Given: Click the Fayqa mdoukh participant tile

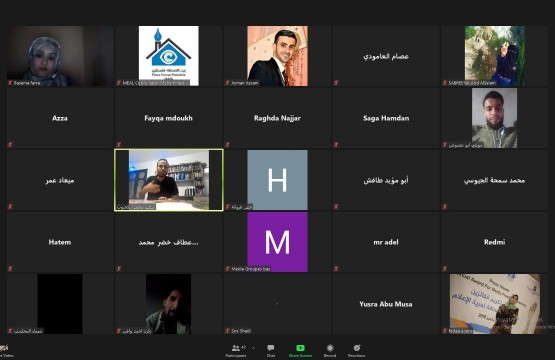Looking at the screenshot, I should click(168, 118).
